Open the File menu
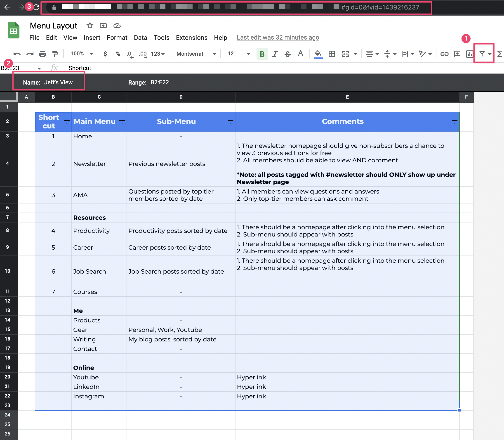504x440 pixels. pyautogui.click(x=34, y=38)
